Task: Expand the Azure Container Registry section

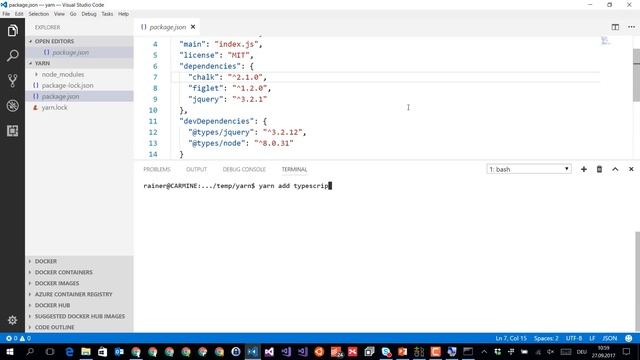Action: pos(79,294)
